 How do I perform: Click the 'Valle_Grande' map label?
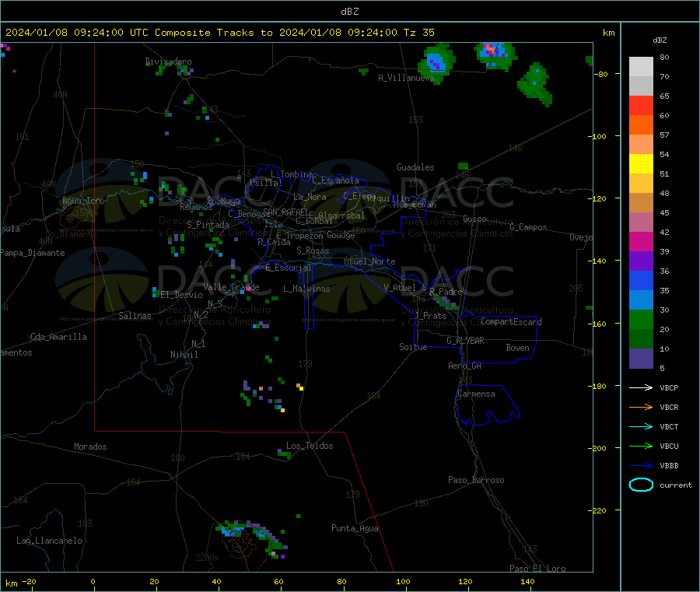(x=231, y=287)
